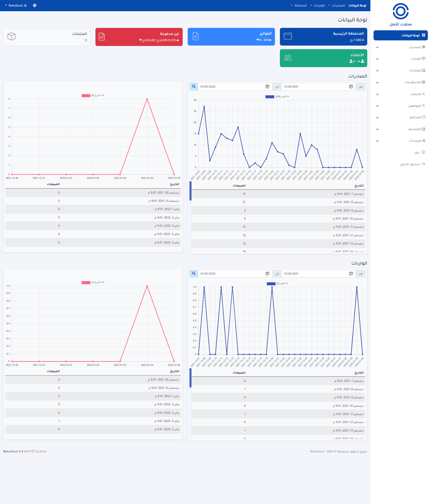Open calendar picker for الواردات 'إلى' date
This screenshot has height=504, width=431.
coord(267,273)
